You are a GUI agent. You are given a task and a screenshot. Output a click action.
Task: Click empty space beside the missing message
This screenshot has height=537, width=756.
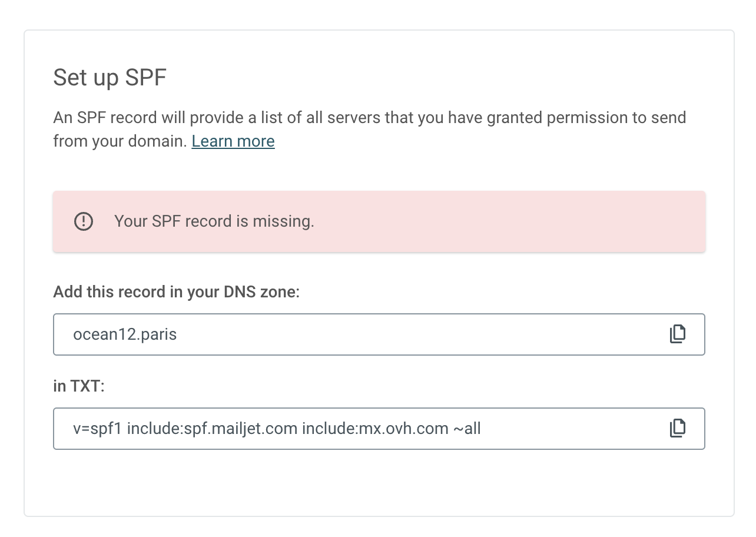(506, 221)
